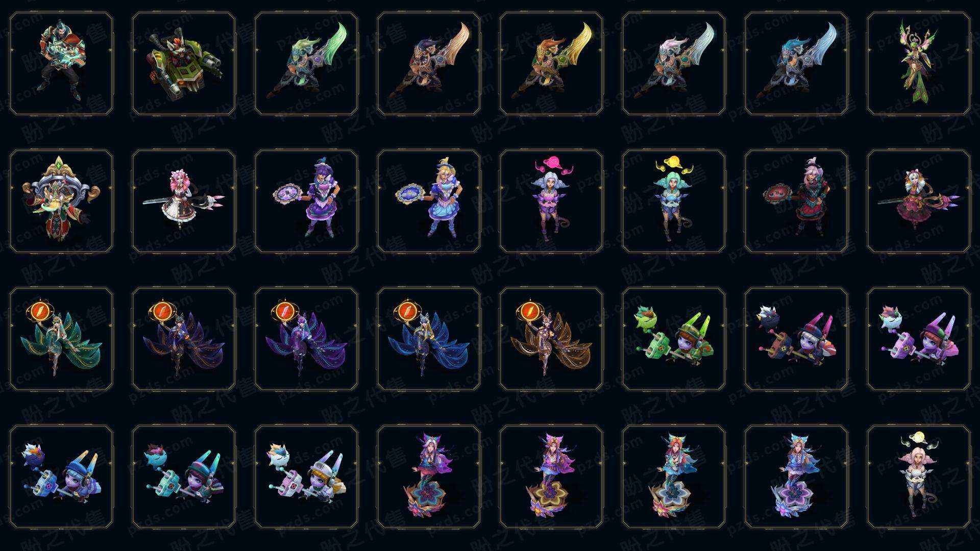Select the pink-haired girl with yellow moon orb
The width and height of the screenshot is (980, 551).
[919, 477]
